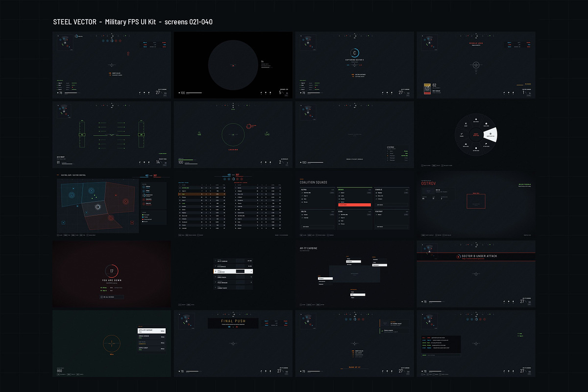588x392 pixels.
Task: Click the Join Squad button in the Foxtrot card
Action: (391, 226)
